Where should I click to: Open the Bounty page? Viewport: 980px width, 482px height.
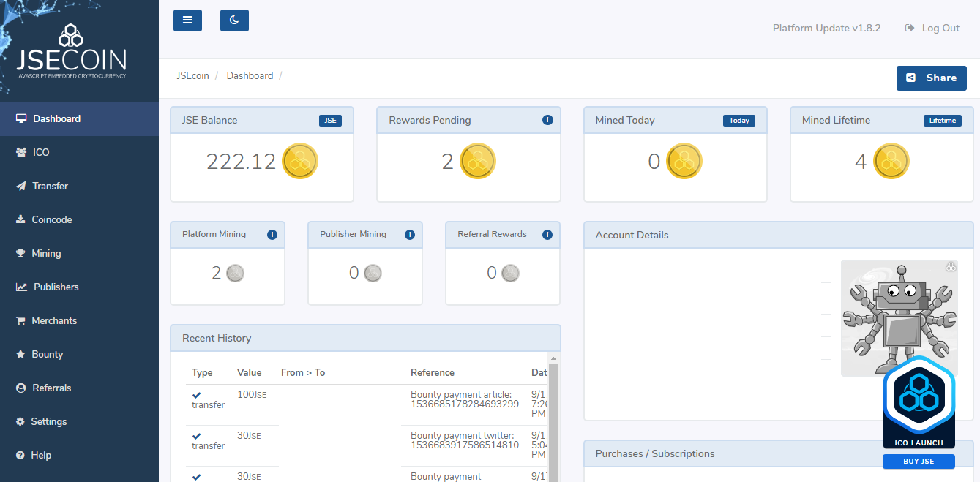point(79,355)
